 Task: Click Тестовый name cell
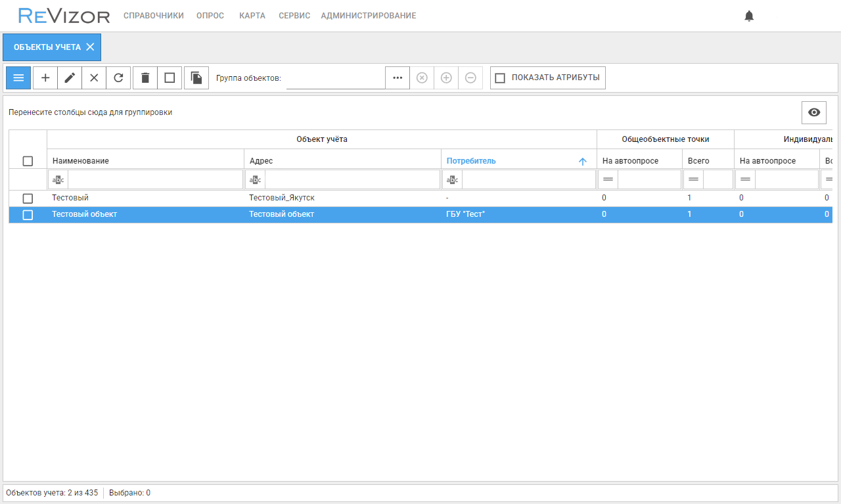[x=70, y=198]
